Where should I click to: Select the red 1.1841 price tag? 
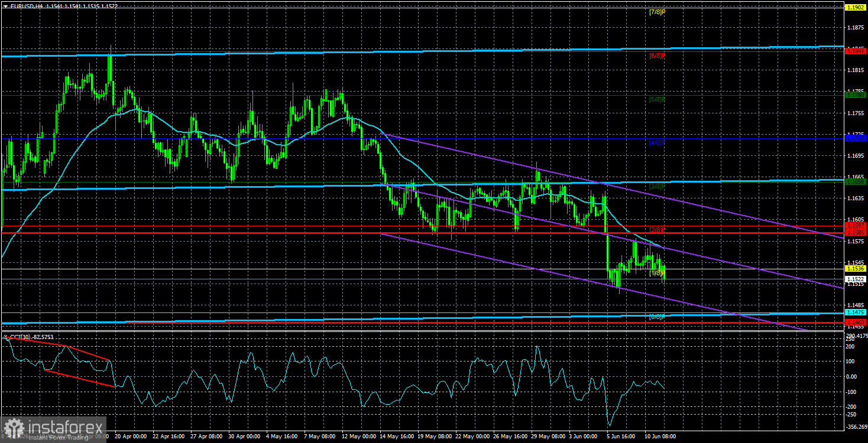pyautogui.click(x=856, y=51)
